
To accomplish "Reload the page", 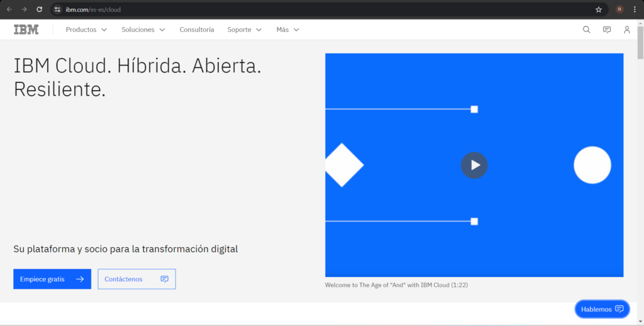I will (40, 9).
